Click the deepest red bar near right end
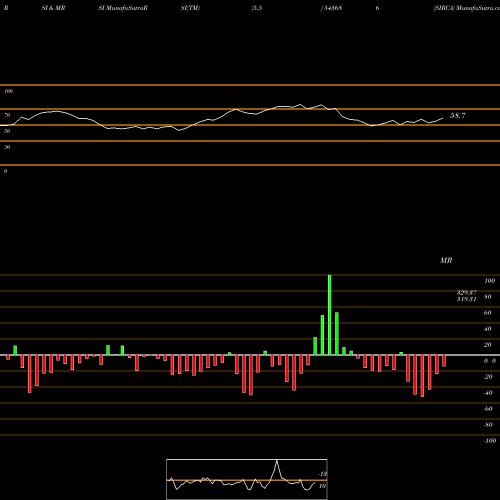 click(x=422, y=376)
